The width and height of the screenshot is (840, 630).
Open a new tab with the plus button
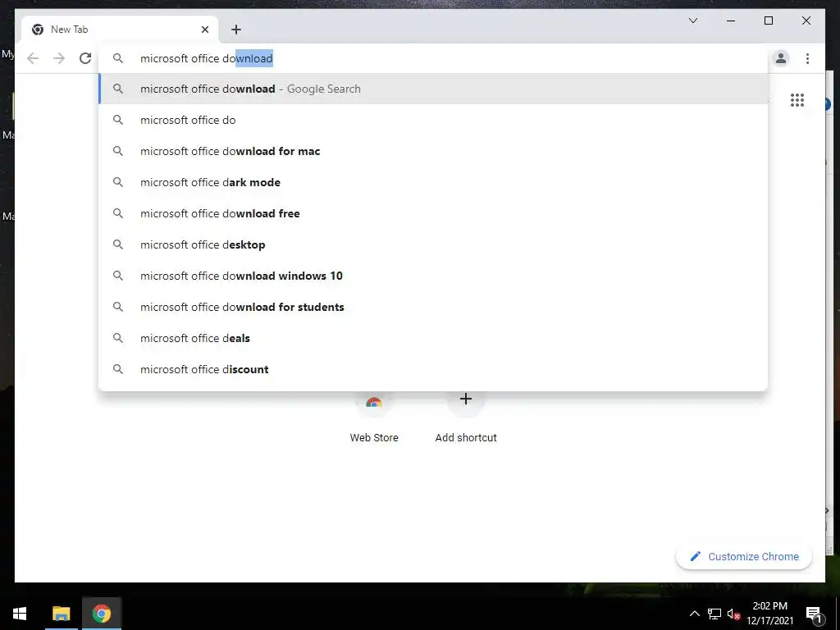(x=235, y=30)
